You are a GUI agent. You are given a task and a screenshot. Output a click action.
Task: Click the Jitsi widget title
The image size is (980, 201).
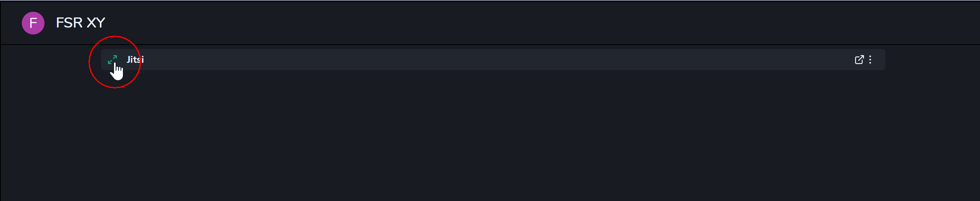135,60
